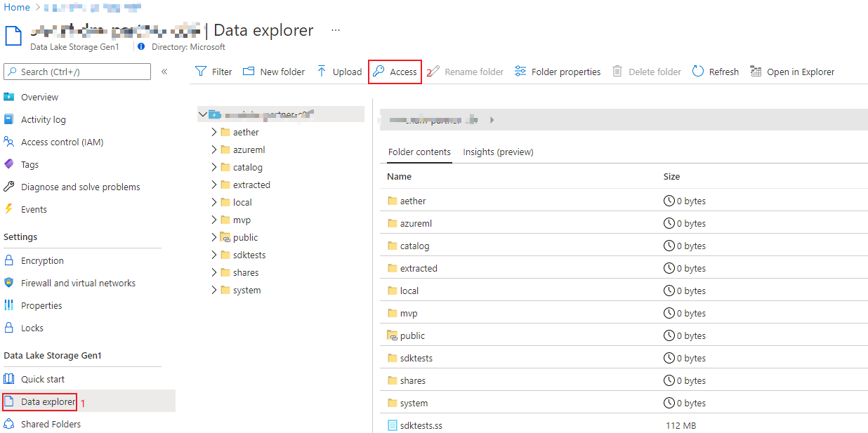This screenshot has height=433, width=868.
Task: Click the Filter funnel icon
Action: point(201,72)
